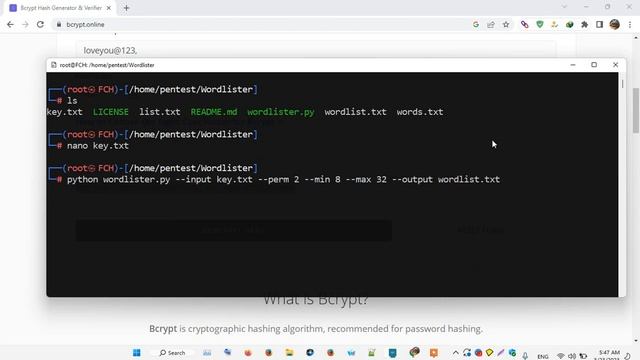Click the terminal window's title icon
Image resolution: width=640 pixels, height=360 pixels.
pyautogui.click(x=53, y=65)
